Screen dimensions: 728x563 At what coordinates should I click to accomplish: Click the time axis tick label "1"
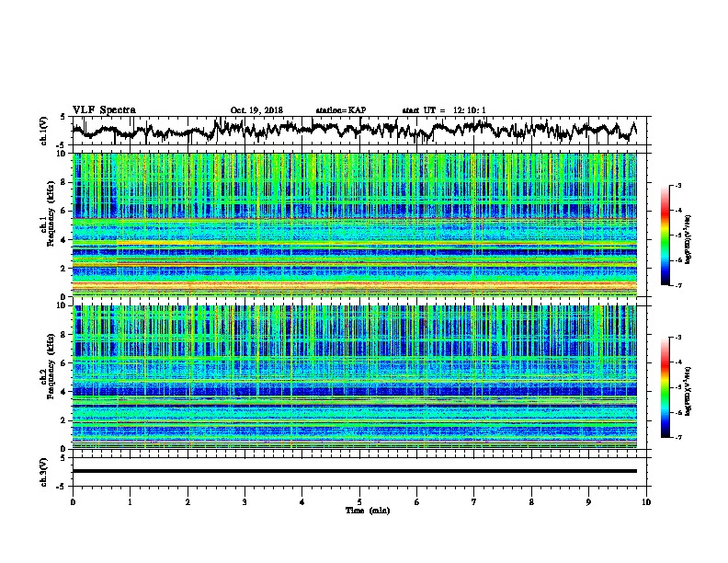pos(130,502)
